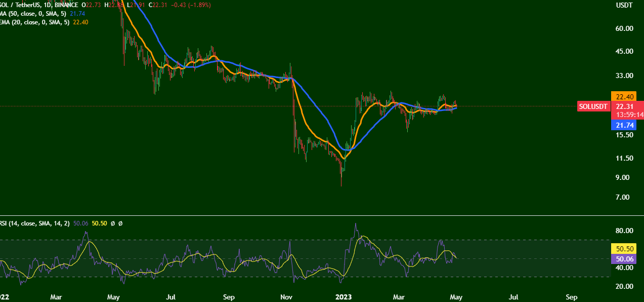Open the USDT currency selector on price axis

click(624, 5)
